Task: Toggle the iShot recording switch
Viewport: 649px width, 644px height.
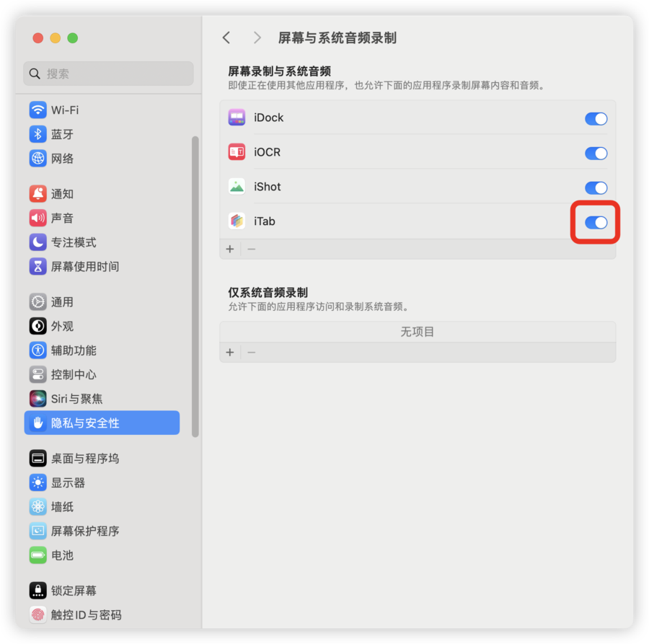Action: [596, 188]
